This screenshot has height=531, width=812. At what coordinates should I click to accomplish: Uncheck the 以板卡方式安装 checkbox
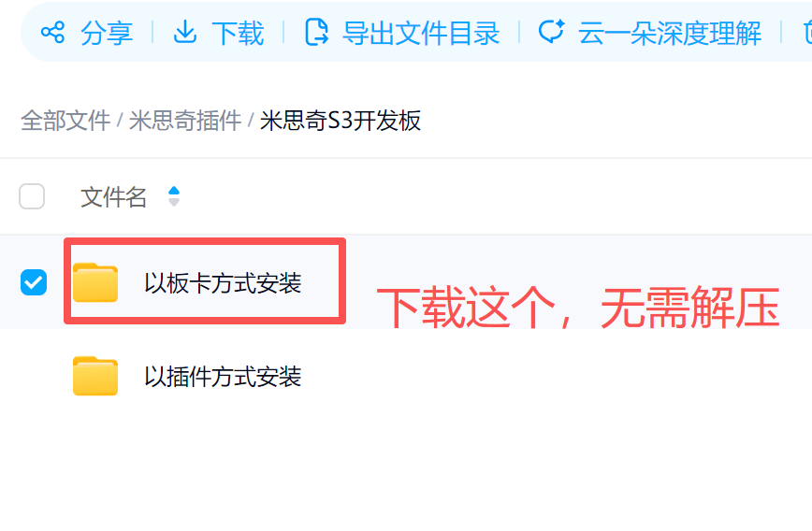tap(34, 282)
